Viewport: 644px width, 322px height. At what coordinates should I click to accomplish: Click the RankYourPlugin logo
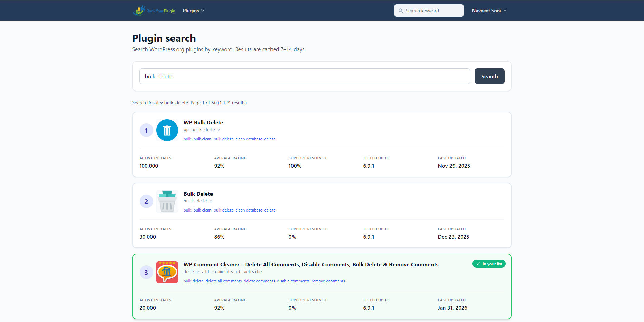[154, 11]
